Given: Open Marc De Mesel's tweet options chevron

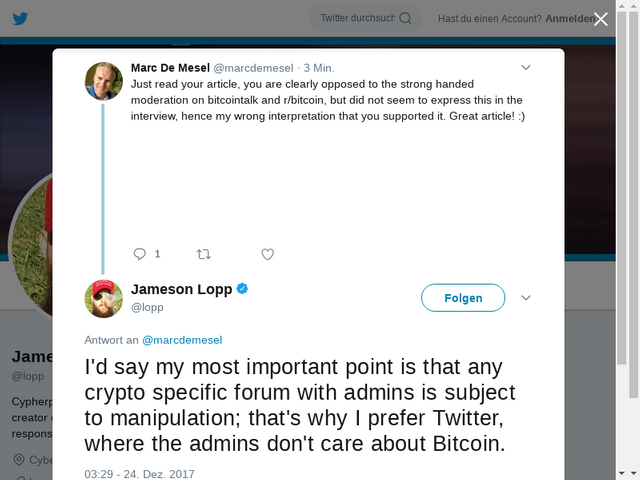Looking at the screenshot, I should coord(527,68).
